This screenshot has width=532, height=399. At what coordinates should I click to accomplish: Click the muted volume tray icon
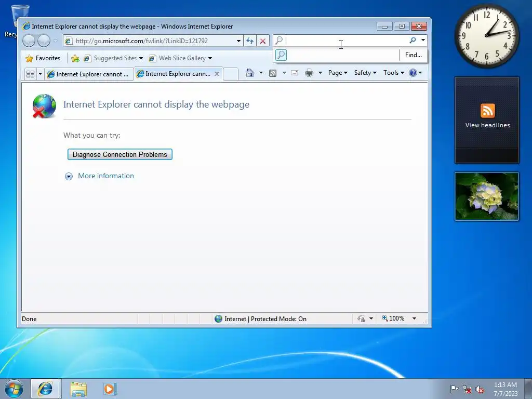[x=480, y=389]
